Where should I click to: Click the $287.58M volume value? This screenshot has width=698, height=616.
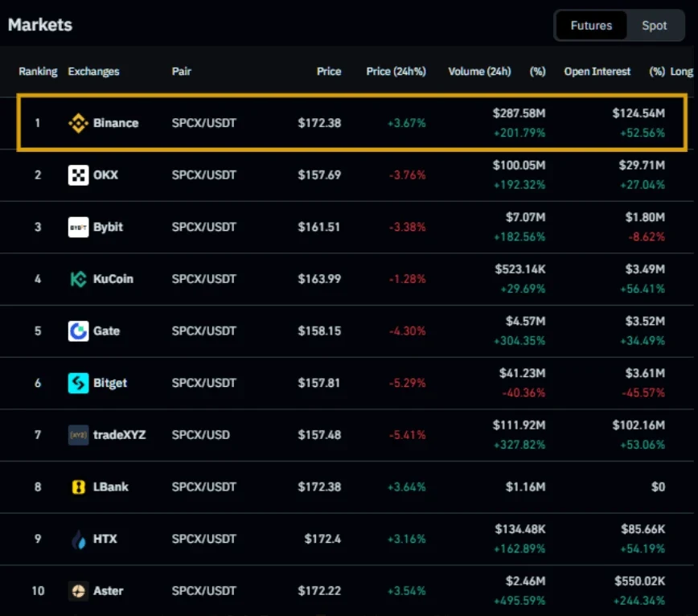coord(519,113)
